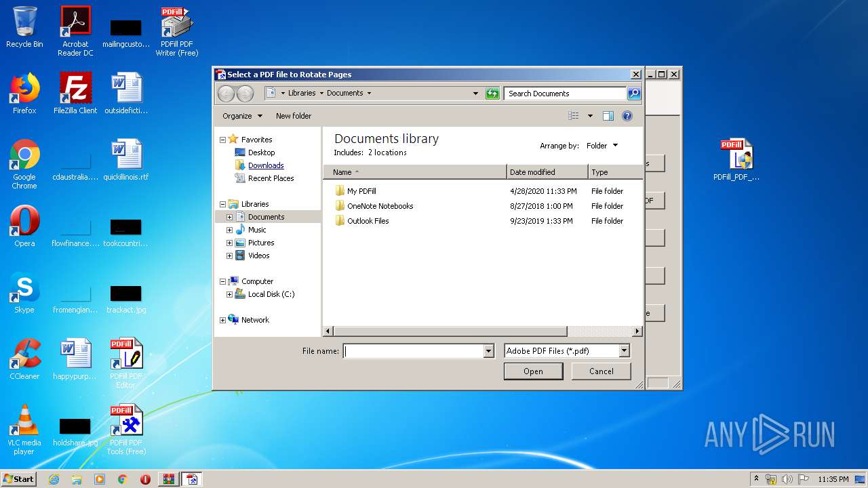
Task: Click the Back navigation arrow in dialog
Action: [x=226, y=94]
